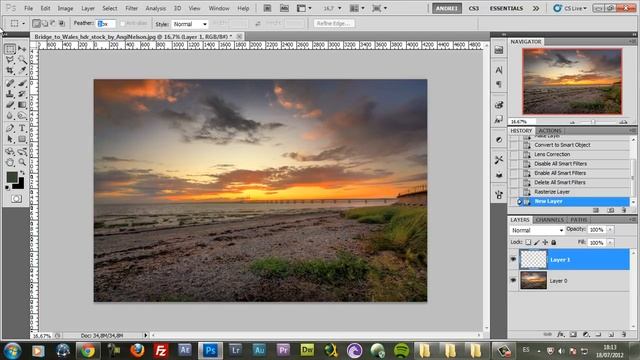Delete current state in History panel
Viewport: 640px width, 360px height.
(x=624, y=210)
